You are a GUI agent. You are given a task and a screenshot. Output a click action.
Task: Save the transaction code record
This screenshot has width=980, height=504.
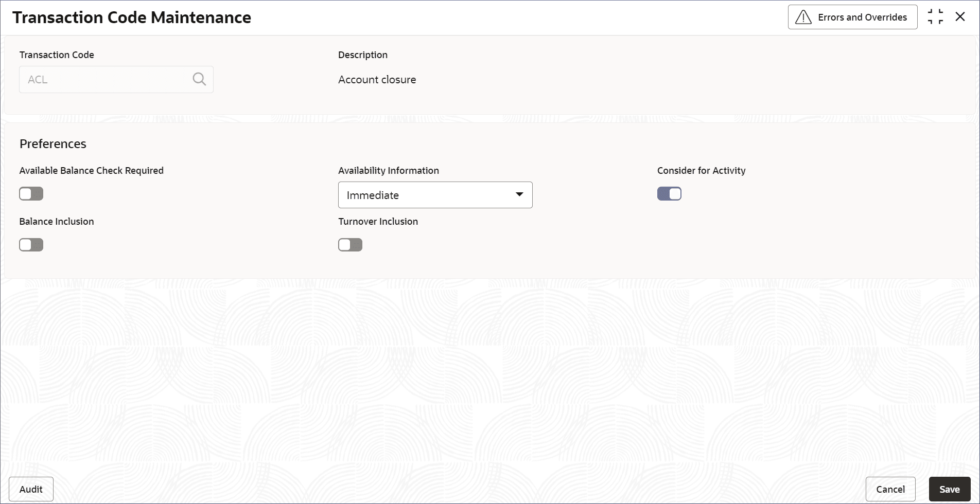tap(949, 489)
